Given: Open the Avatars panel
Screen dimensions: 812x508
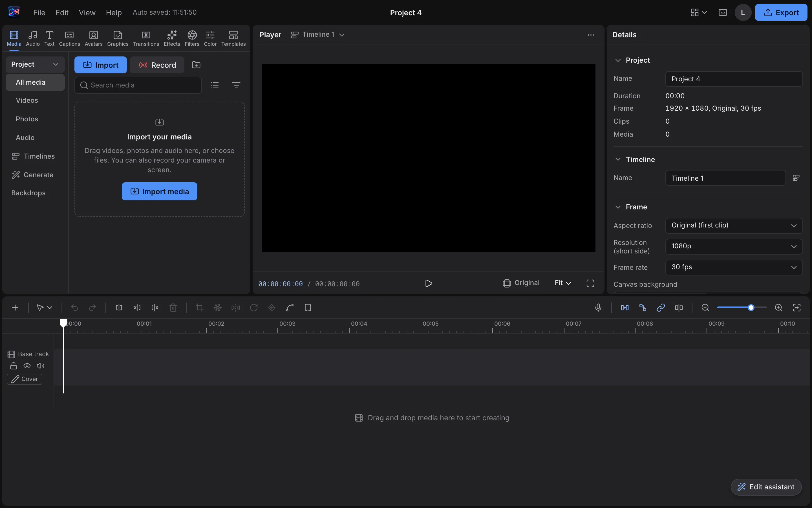Looking at the screenshot, I should pos(94,38).
